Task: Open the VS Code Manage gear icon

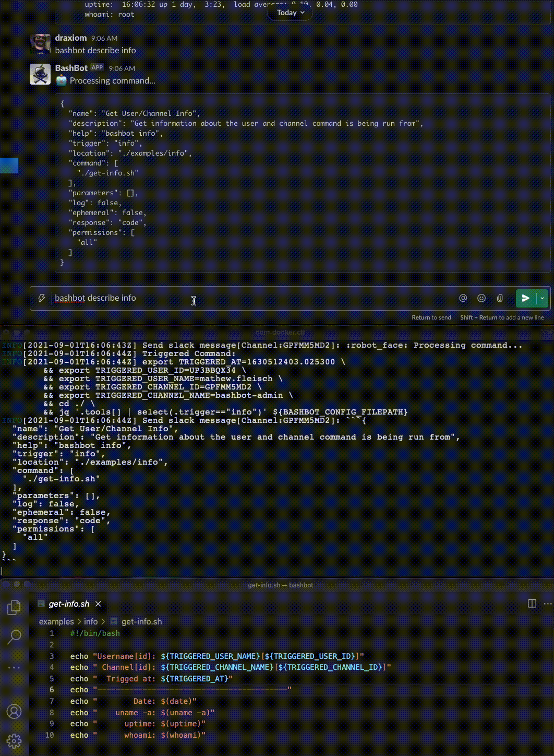Action: point(14,741)
